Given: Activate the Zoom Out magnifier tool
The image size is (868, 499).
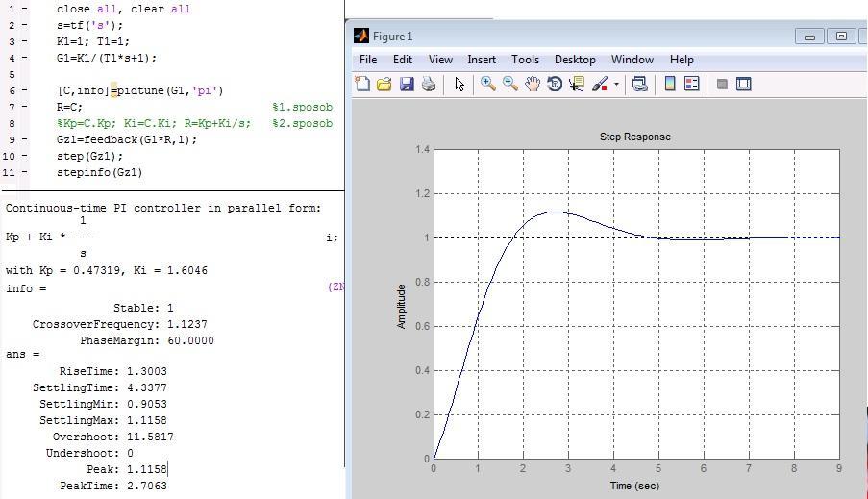Looking at the screenshot, I should click(x=509, y=85).
